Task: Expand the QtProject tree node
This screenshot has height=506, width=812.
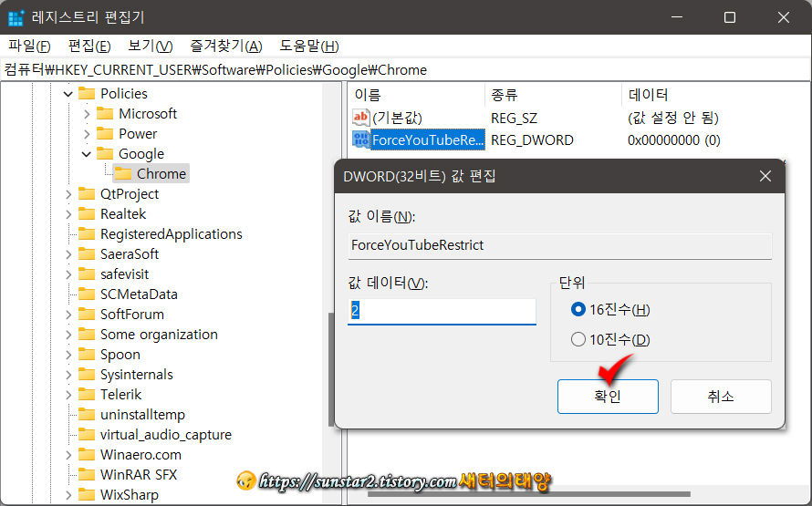Action: click(x=68, y=194)
